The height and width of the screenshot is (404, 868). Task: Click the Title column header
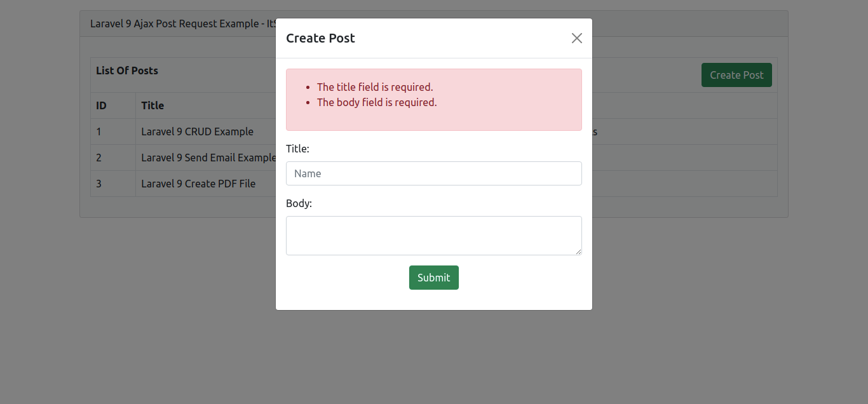pyautogui.click(x=153, y=105)
